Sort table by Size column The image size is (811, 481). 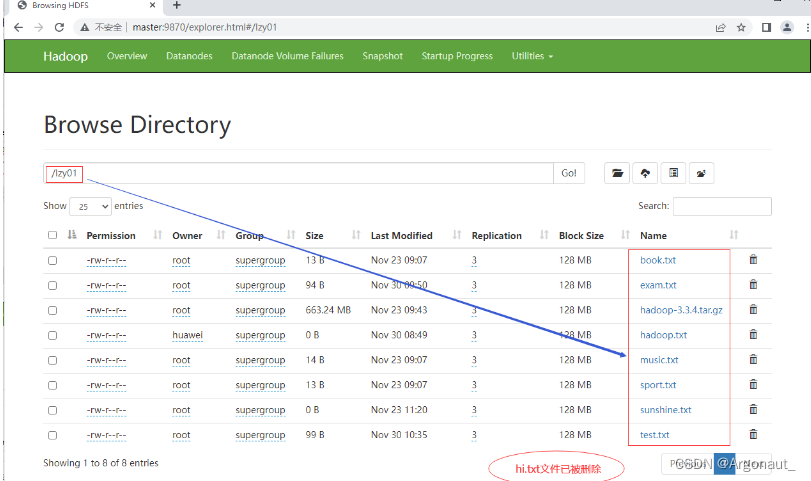click(314, 235)
